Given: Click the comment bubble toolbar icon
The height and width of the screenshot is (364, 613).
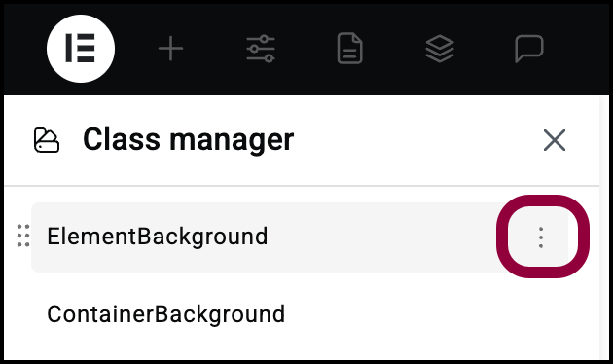Looking at the screenshot, I should click(529, 49).
